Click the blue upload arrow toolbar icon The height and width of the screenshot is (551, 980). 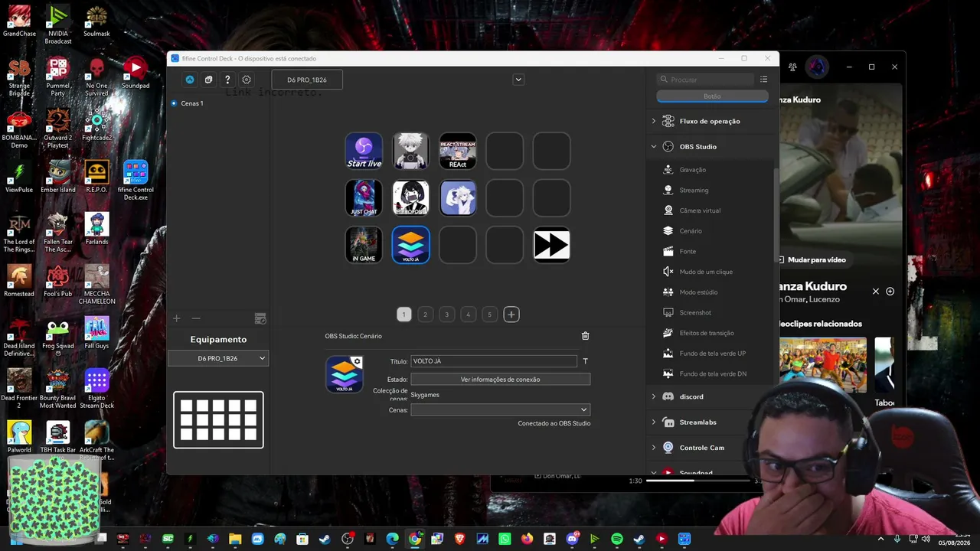189,80
